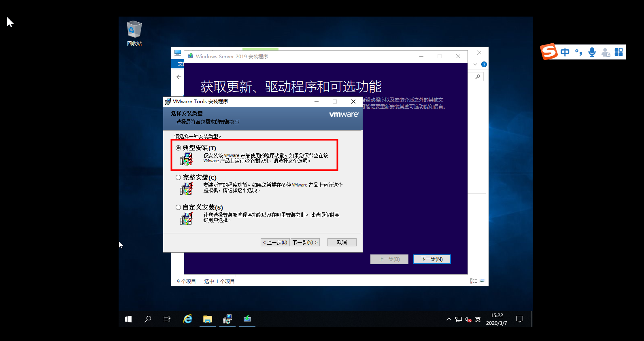The image size is (644, 341).
Task: Switch Explorer to large icons view
Action: [482, 281]
